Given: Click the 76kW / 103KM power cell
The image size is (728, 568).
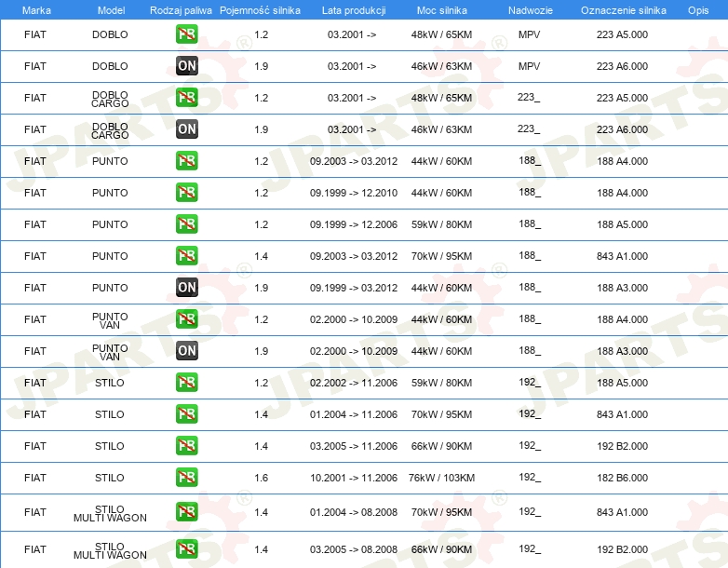Looking at the screenshot, I should (441, 478).
